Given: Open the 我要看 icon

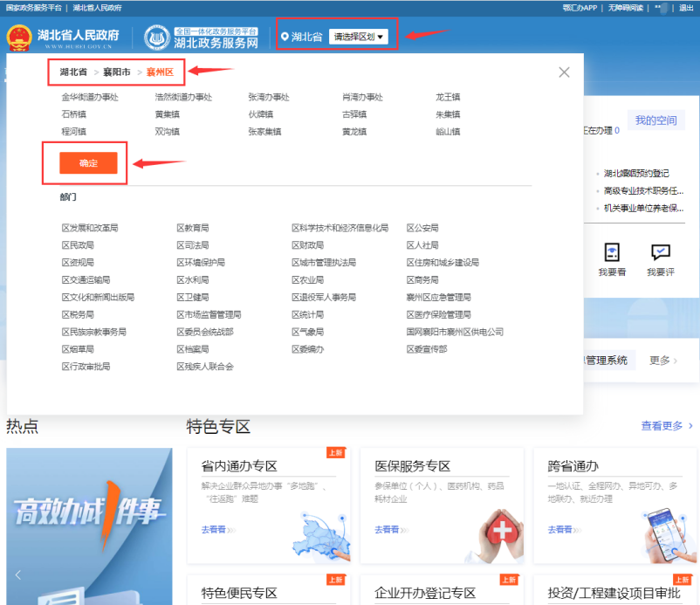Looking at the screenshot, I should 612,253.
